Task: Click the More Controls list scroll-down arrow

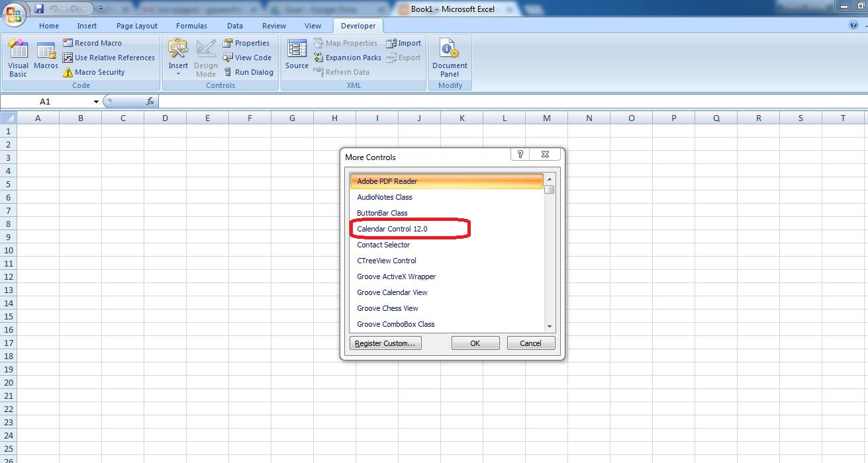Action: (549, 325)
